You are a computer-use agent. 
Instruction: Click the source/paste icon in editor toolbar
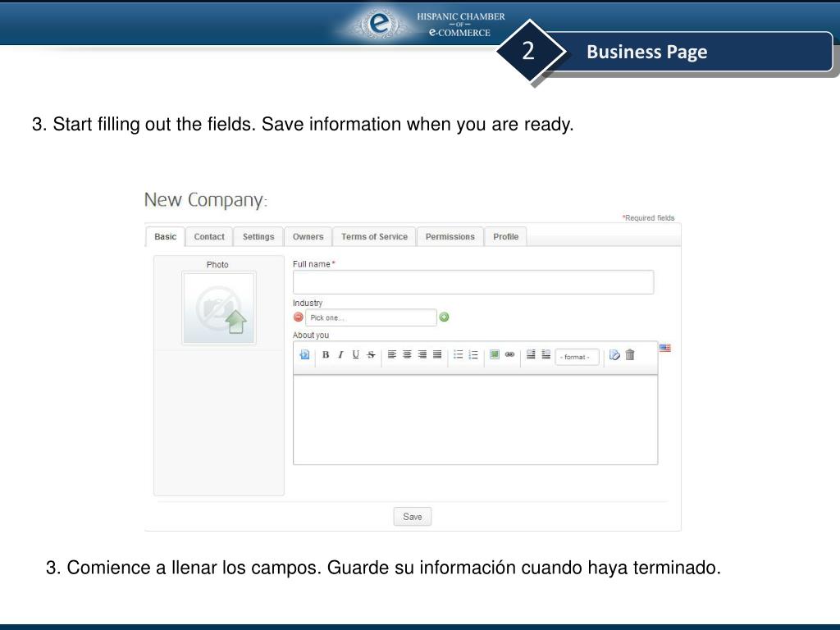(304, 354)
